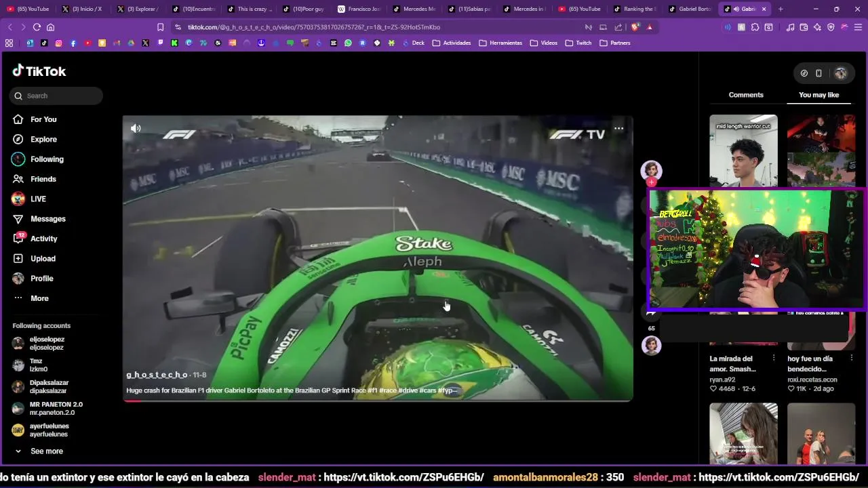This screenshot has height=488, width=868.
Task: Click the TikTok logo
Action: [39, 71]
